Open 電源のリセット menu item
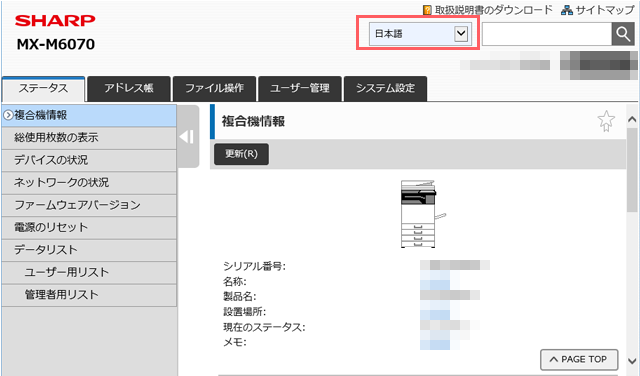This screenshot has width=640, height=376. [x=89, y=228]
